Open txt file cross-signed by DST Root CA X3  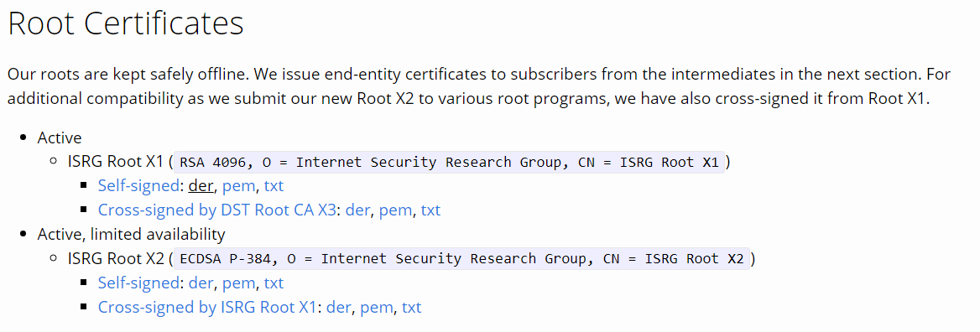tap(430, 210)
